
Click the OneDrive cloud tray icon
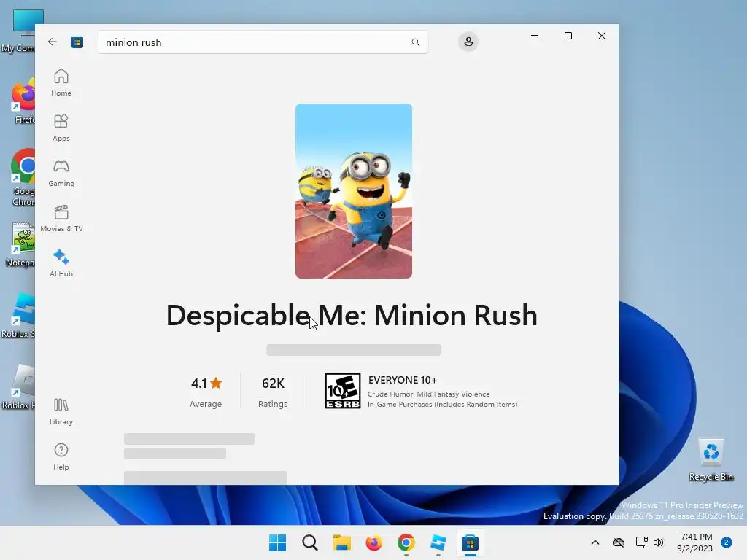(x=619, y=542)
